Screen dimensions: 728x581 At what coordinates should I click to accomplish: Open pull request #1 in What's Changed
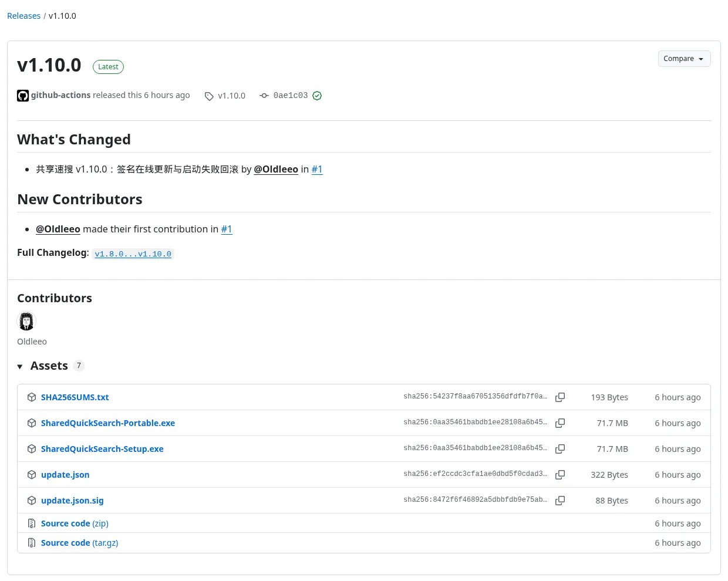[317, 169]
